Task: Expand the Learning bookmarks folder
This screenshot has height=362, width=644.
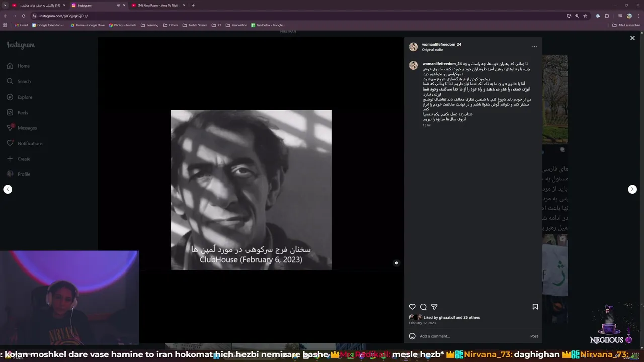Action: pyautogui.click(x=150, y=25)
